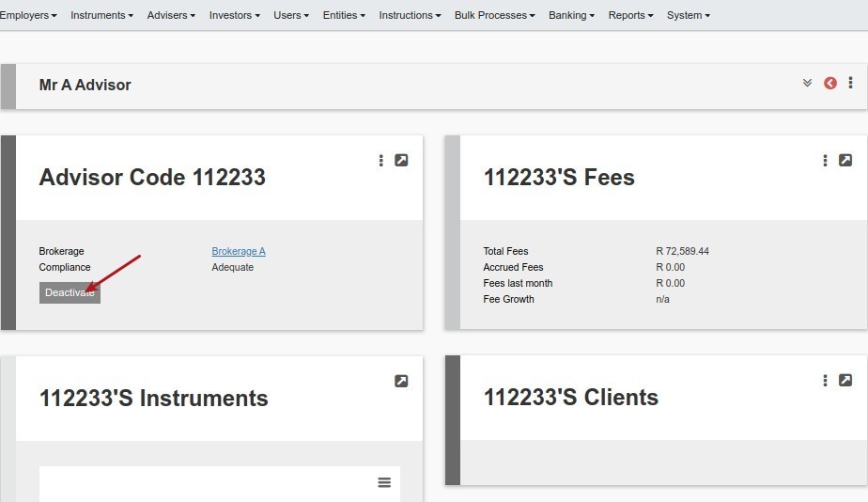868x502 pixels.
Task: Open three-dot menu on Advisor Code card
Action: [x=380, y=160]
